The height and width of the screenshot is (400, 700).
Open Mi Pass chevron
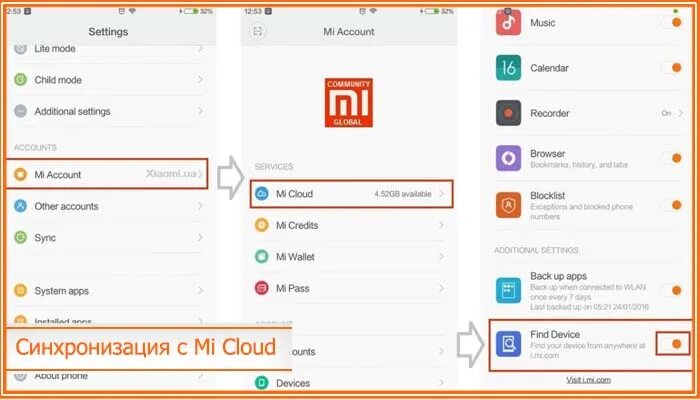tap(442, 288)
